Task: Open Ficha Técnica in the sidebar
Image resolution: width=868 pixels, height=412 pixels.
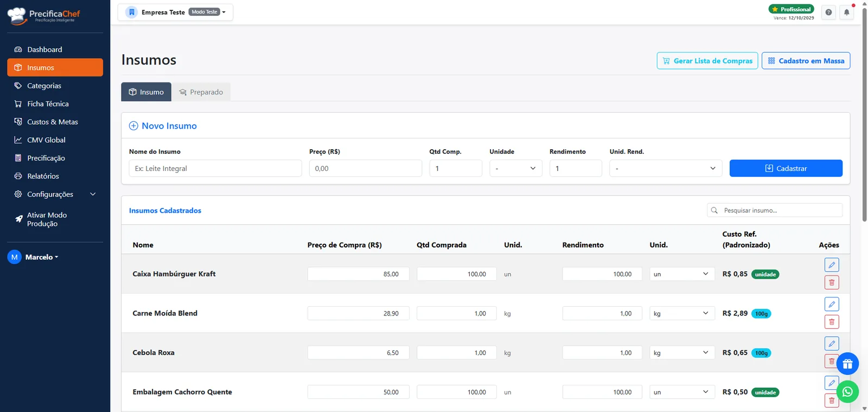Action: coord(55,104)
